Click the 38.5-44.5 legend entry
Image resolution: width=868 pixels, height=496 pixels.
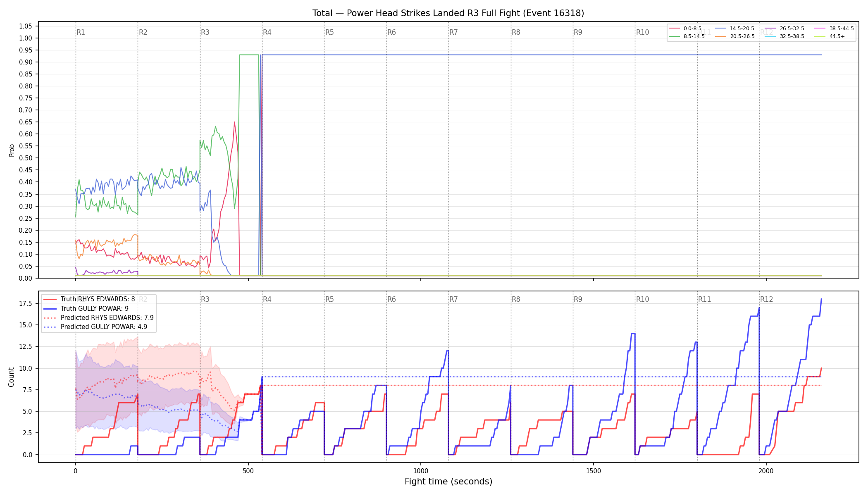click(x=834, y=29)
